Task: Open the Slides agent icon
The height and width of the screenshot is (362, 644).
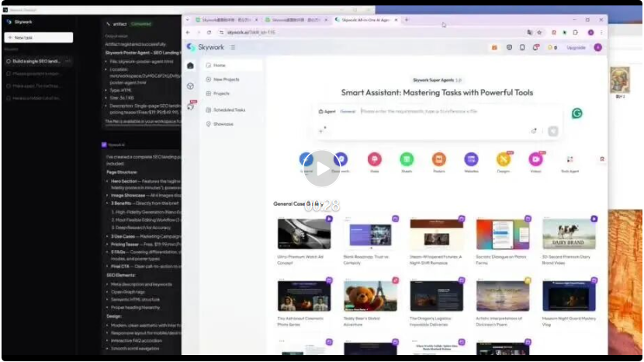Action: (x=375, y=158)
